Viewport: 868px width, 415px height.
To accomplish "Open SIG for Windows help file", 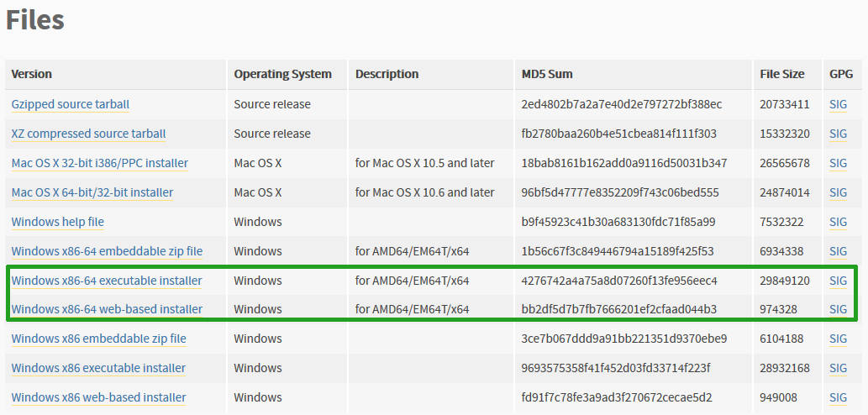I will coord(838,222).
